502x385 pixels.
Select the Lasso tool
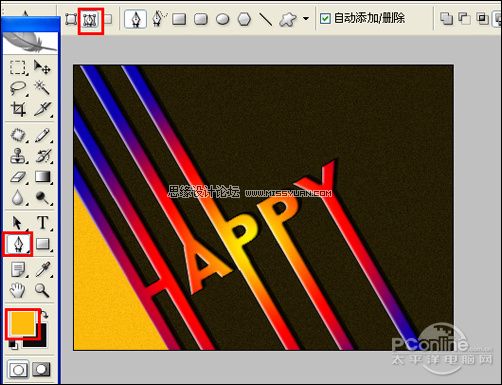pos(18,88)
